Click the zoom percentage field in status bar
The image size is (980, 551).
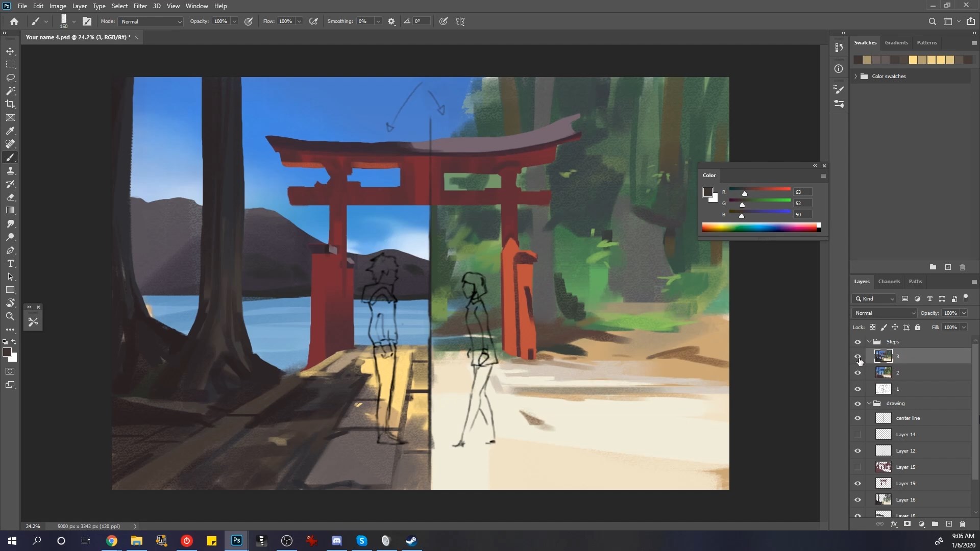click(x=33, y=527)
